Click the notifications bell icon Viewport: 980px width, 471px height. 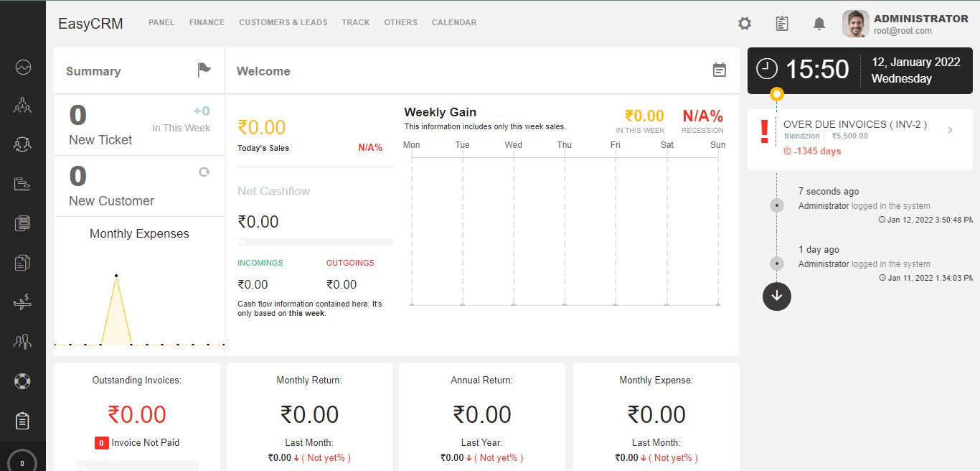click(x=819, y=24)
